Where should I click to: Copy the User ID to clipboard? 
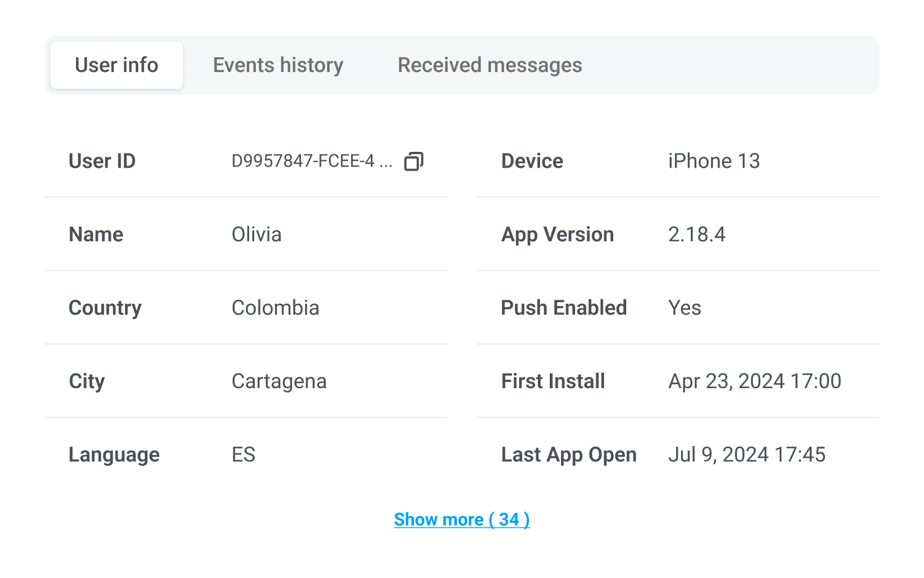tap(413, 161)
